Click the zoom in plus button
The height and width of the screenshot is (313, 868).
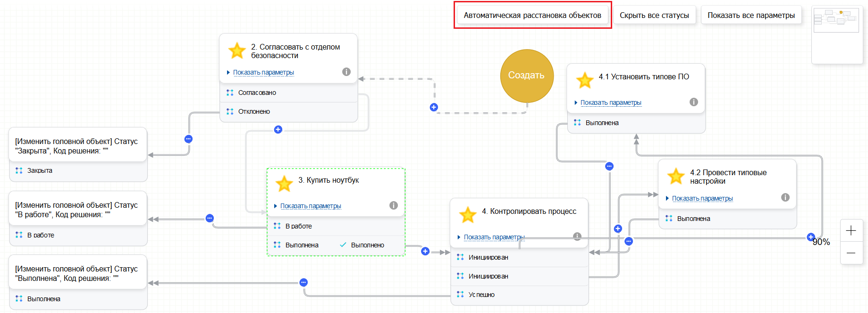[x=851, y=230]
